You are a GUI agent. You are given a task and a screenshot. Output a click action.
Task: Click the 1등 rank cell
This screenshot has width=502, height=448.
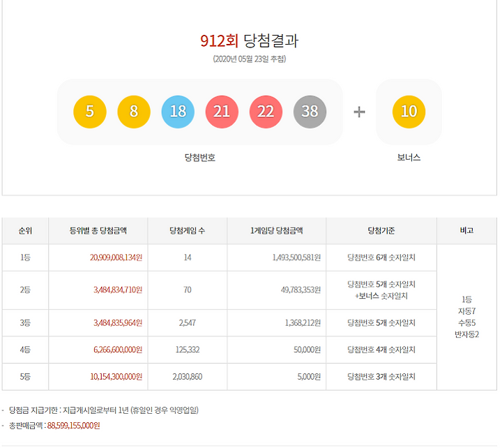(25, 257)
